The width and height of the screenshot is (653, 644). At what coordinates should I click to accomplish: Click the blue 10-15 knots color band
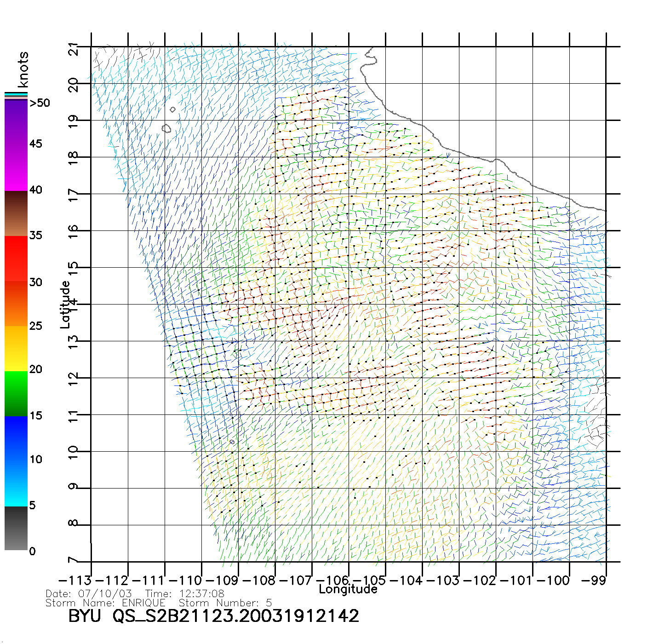(x=16, y=437)
